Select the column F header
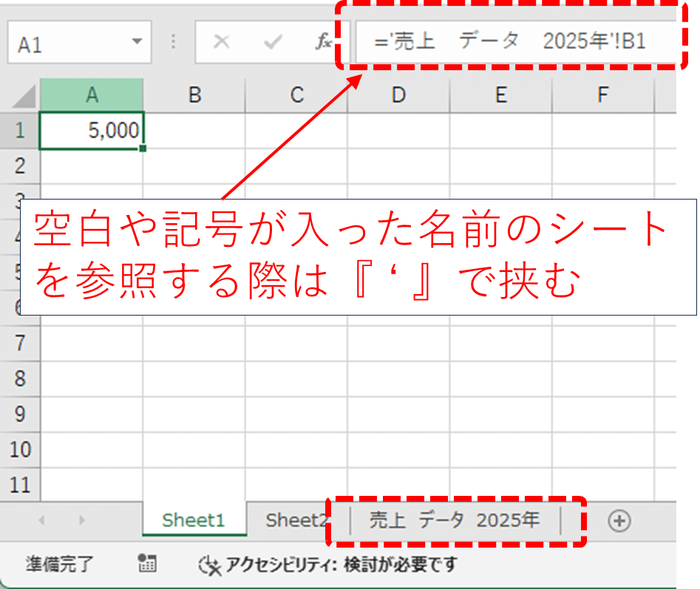Viewport: 700px width, 589px height. [602, 95]
